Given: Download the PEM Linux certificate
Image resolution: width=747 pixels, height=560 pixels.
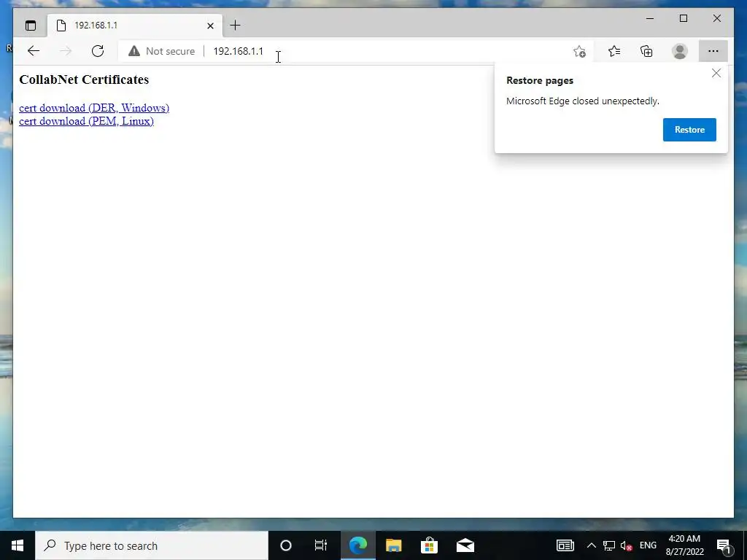Looking at the screenshot, I should [x=86, y=121].
